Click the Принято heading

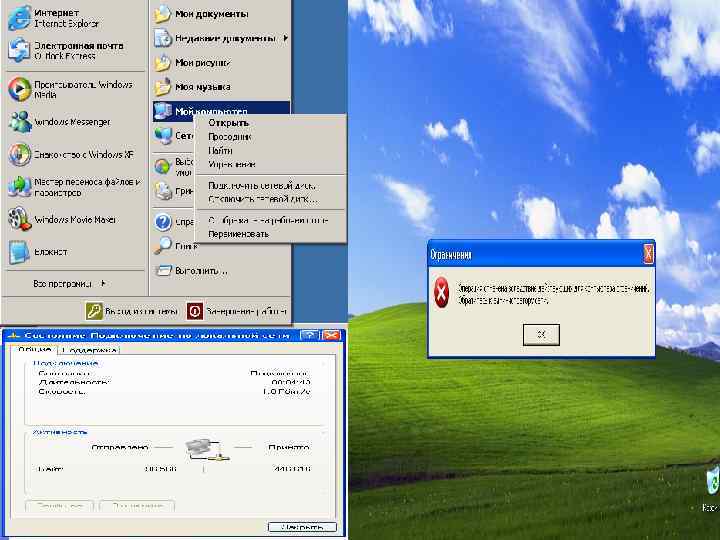[289, 447]
